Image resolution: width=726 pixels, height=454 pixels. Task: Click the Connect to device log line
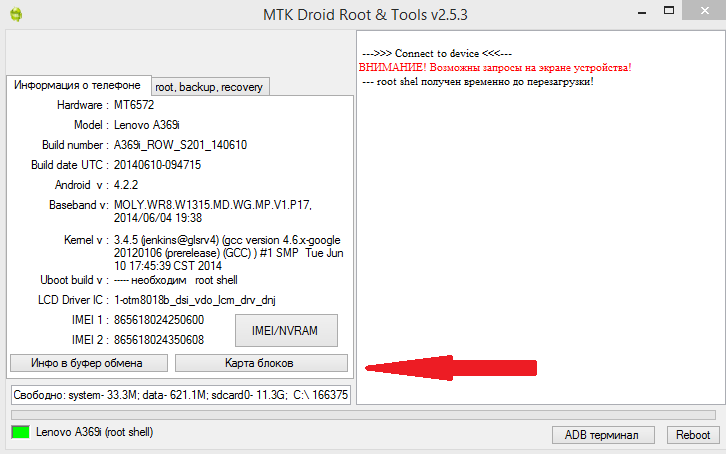tap(437, 53)
